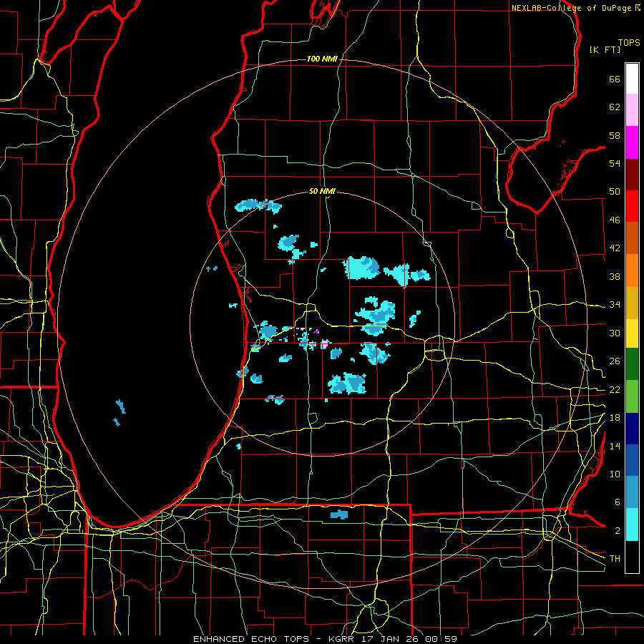Click the "66" legend value

click(615, 79)
